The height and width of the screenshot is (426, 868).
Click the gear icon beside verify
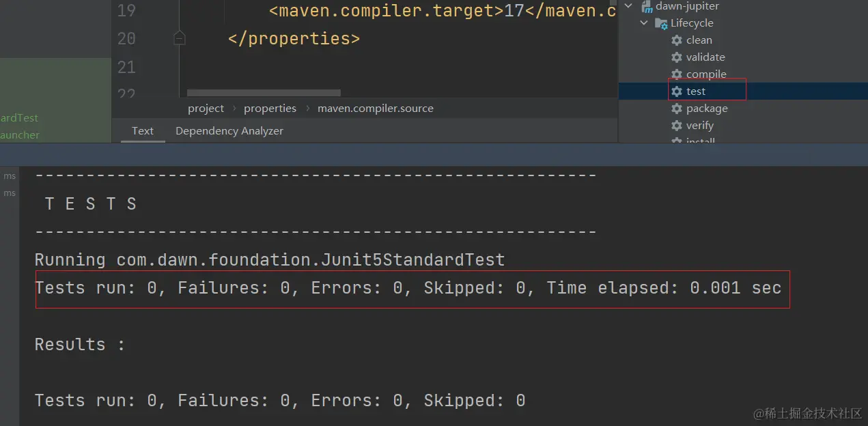[x=677, y=126]
